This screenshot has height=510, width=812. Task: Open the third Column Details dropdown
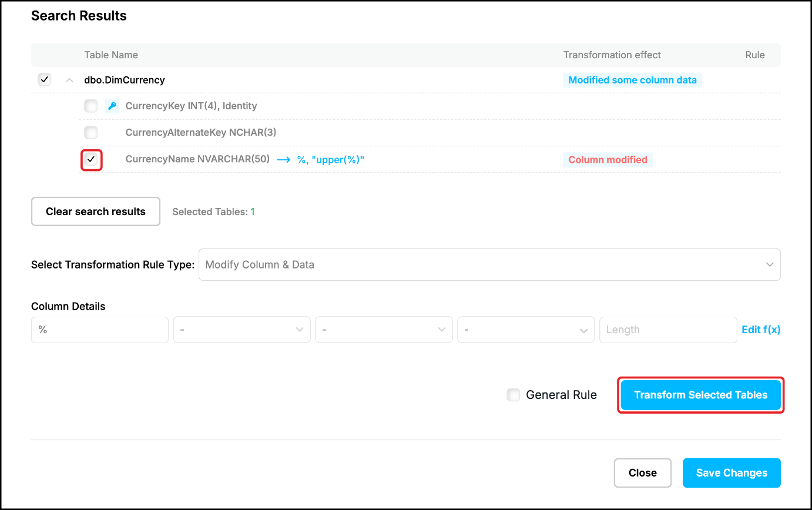pos(526,330)
